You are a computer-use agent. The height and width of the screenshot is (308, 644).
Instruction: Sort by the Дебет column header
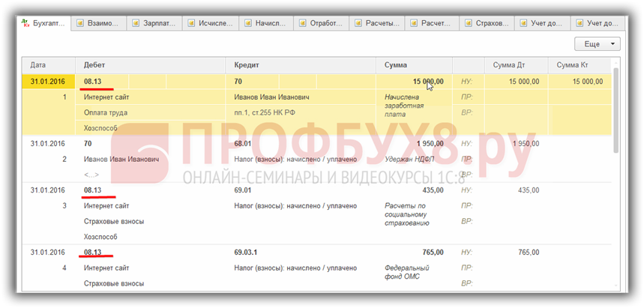(x=150, y=65)
